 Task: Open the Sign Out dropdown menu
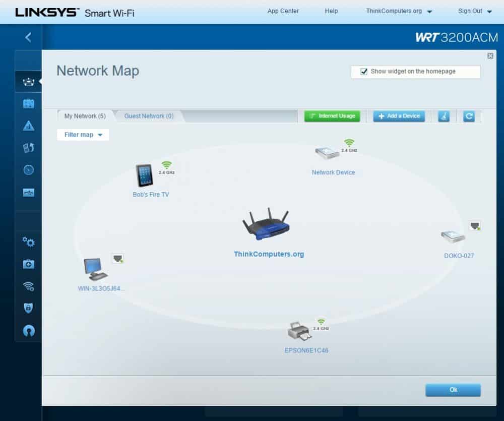pyautogui.click(x=475, y=11)
